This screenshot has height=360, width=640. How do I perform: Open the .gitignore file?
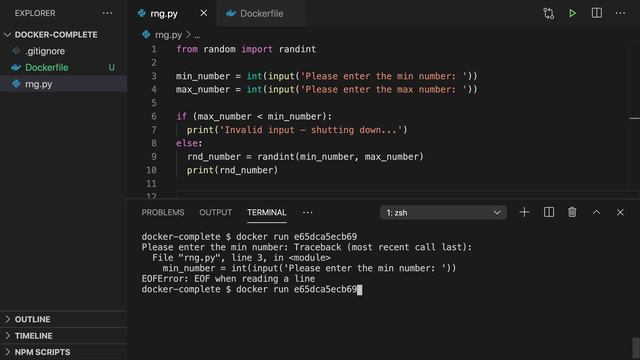(45, 51)
